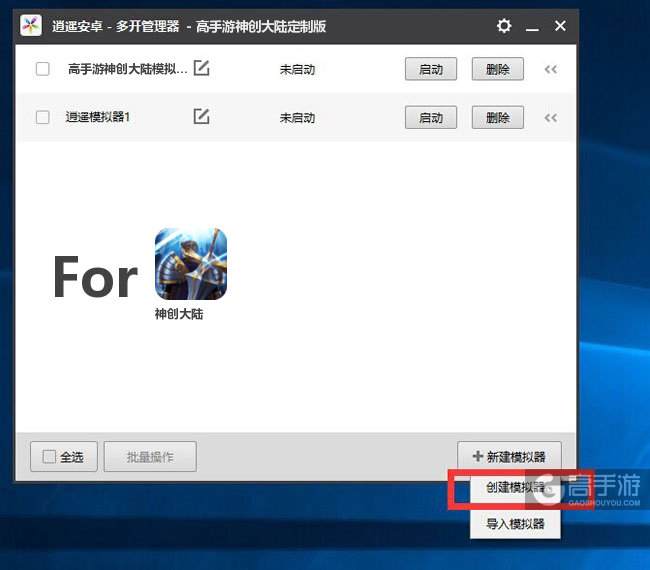The image size is (650, 570).
Task: Click the app logo in title bar
Action: [x=31, y=25]
